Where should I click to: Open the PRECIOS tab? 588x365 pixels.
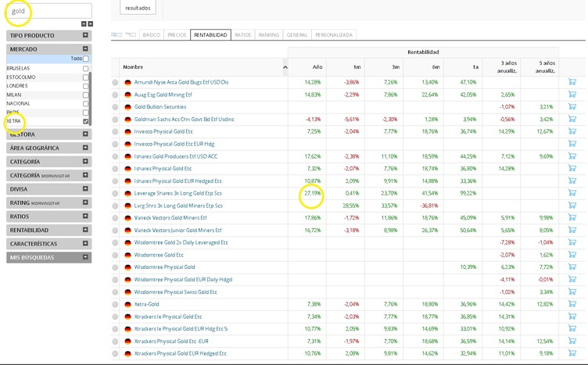(x=177, y=35)
